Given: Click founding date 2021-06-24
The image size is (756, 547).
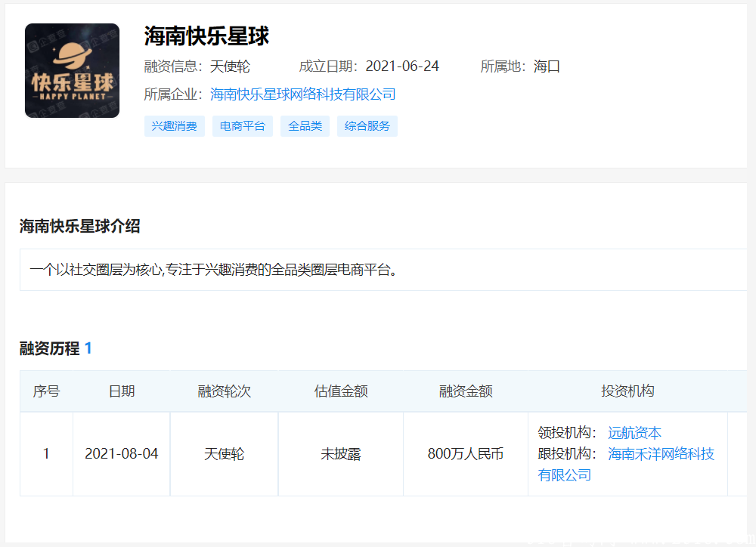Looking at the screenshot, I should 402,66.
